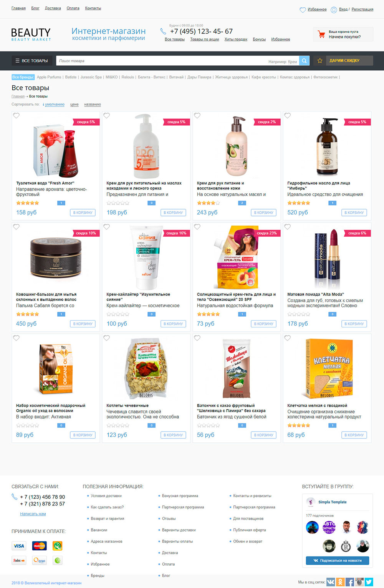The width and height of the screenshot is (384, 588).
Task: Open the Доставка top menu item
Action: [53, 8]
